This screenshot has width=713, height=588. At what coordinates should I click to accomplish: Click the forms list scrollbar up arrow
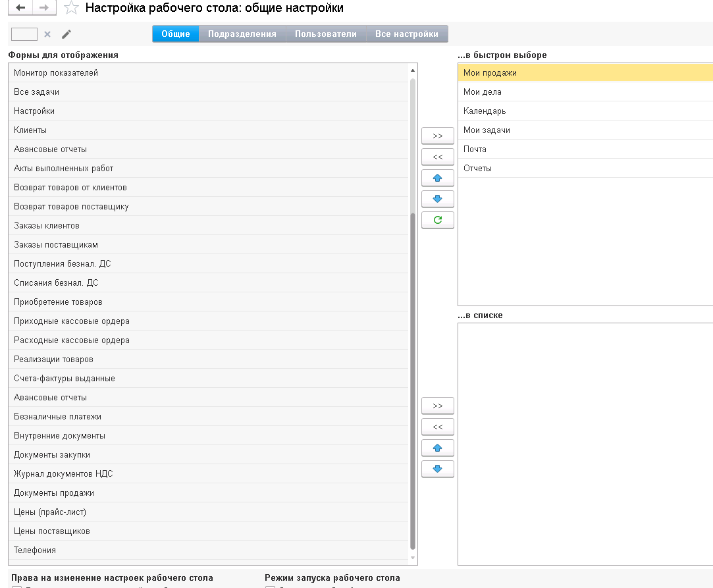tap(413, 70)
